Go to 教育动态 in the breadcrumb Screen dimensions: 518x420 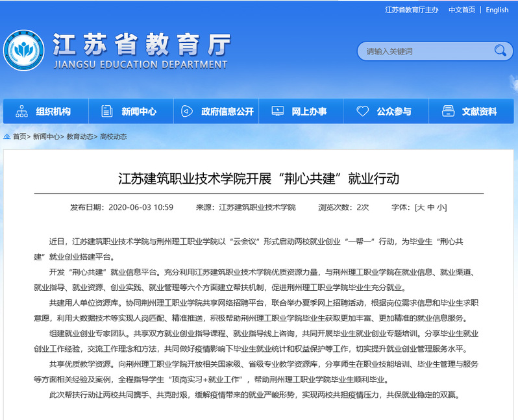point(79,137)
